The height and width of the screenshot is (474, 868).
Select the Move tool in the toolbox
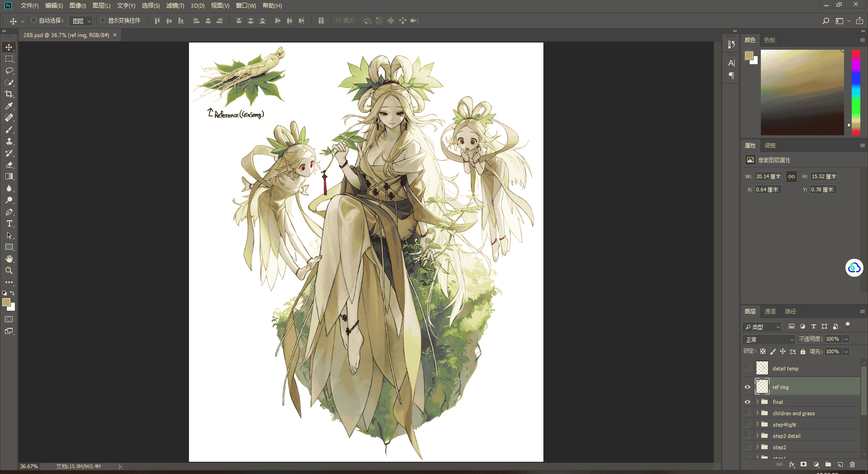tap(9, 47)
